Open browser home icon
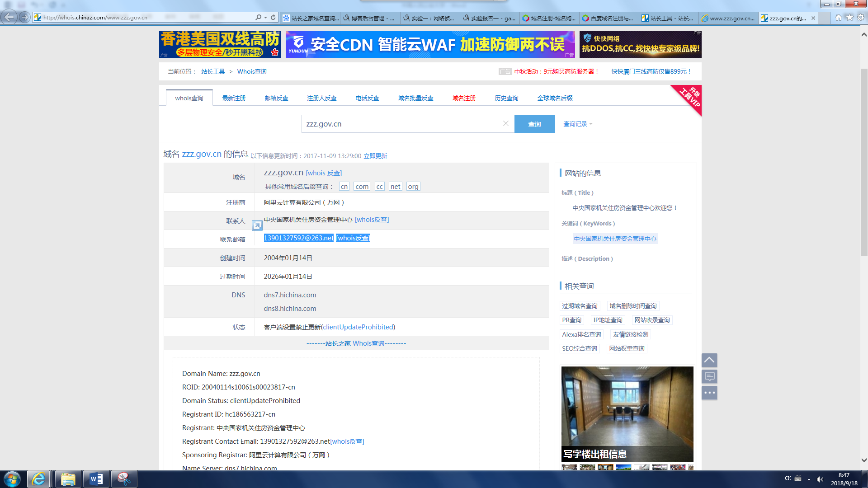The image size is (868, 488). [x=838, y=17]
